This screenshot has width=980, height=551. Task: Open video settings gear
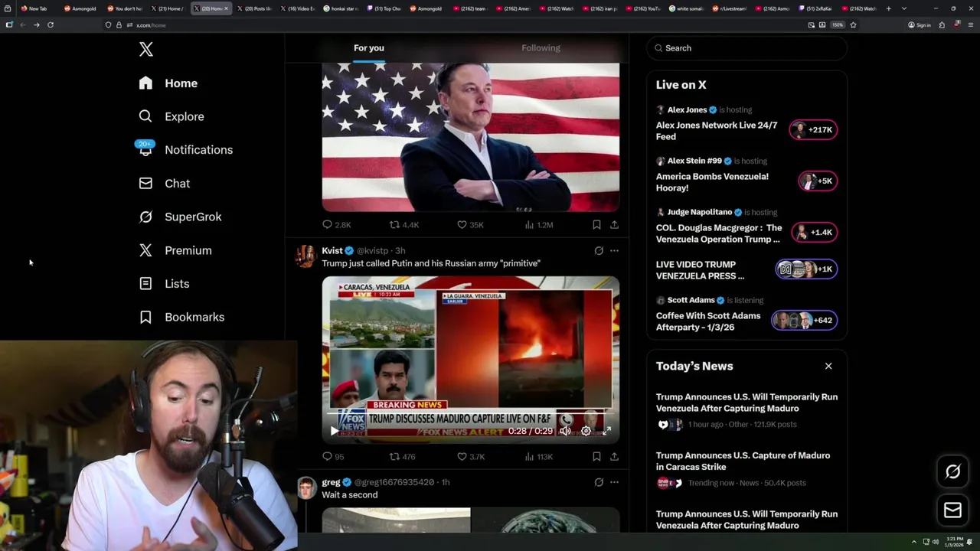click(x=586, y=431)
